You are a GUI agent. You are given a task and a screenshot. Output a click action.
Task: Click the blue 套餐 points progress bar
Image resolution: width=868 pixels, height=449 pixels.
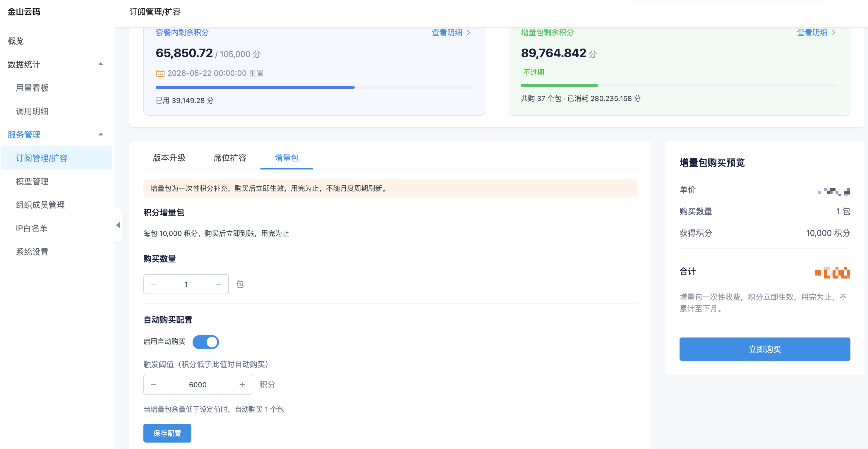[x=314, y=87]
